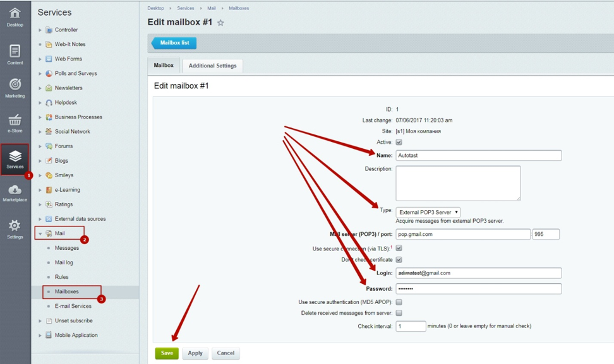Click the External data sources icon
Screen dimensions: 614x364
[49, 218]
